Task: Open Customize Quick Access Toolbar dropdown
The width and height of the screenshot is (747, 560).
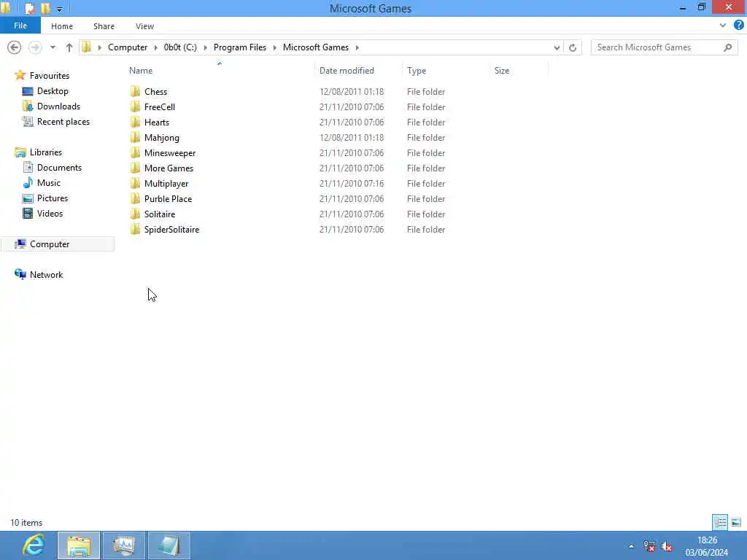Action: (60, 9)
